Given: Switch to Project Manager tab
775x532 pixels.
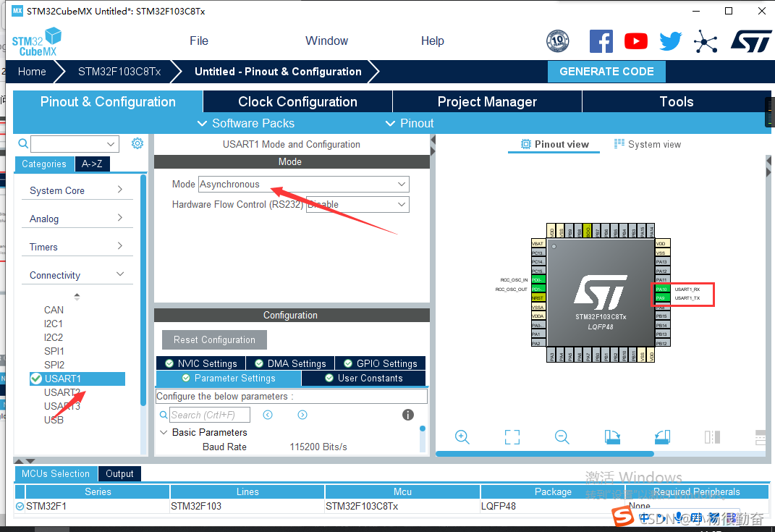Looking at the screenshot, I should pyautogui.click(x=487, y=102).
